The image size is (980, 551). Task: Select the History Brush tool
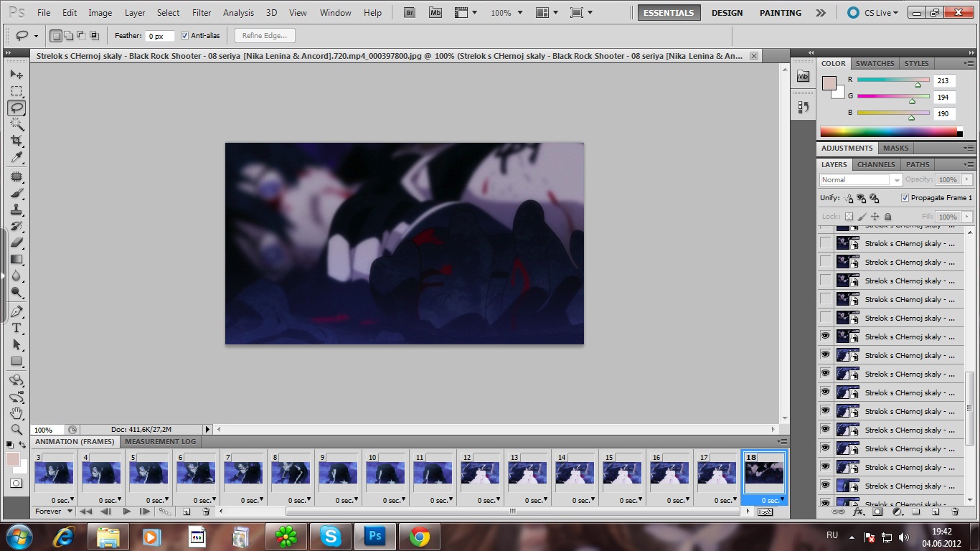pyautogui.click(x=17, y=226)
